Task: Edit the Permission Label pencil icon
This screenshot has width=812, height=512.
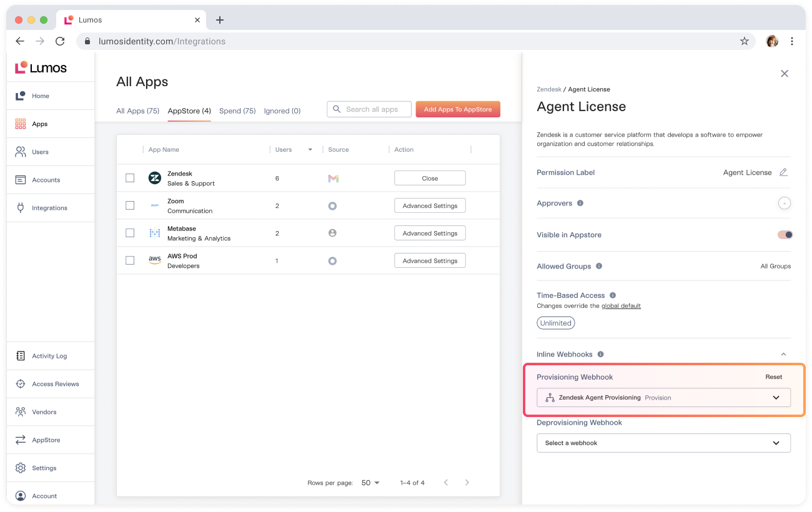Action: [783, 172]
